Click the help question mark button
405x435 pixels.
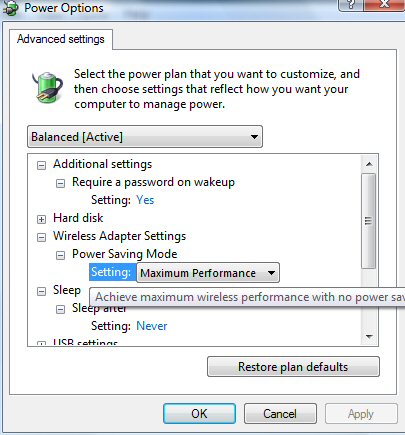(x=351, y=5)
